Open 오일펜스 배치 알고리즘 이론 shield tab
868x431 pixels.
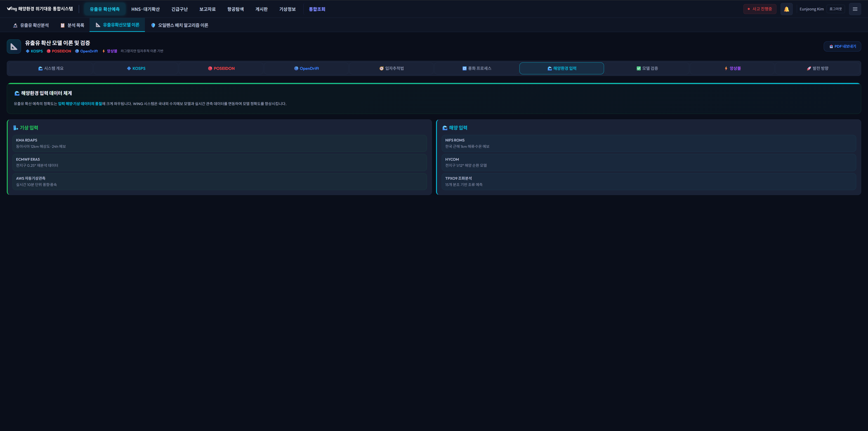179,25
